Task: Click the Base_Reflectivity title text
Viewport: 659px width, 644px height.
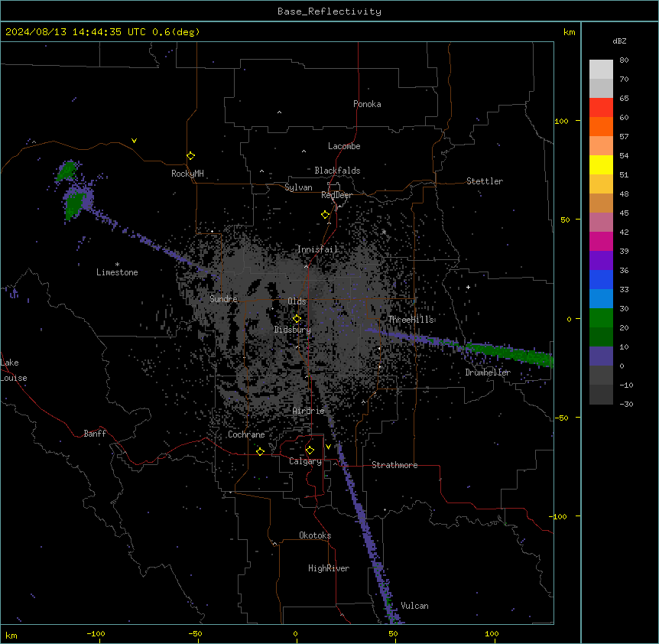Action: click(x=329, y=11)
